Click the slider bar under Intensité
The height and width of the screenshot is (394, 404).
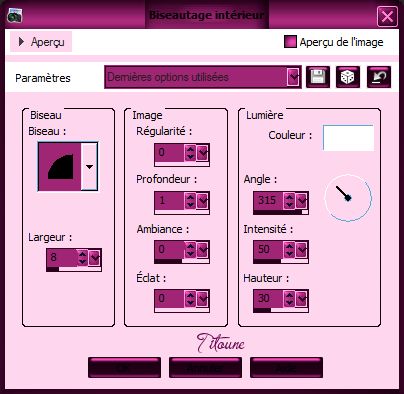click(x=281, y=261)
